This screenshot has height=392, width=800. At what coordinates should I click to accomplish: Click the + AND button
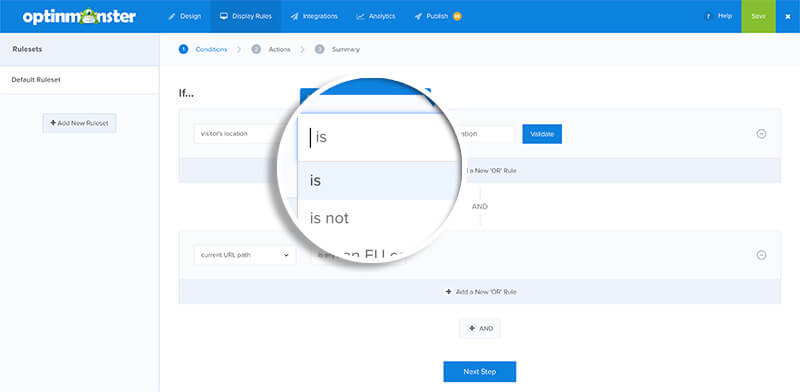(x=480, y=329)
